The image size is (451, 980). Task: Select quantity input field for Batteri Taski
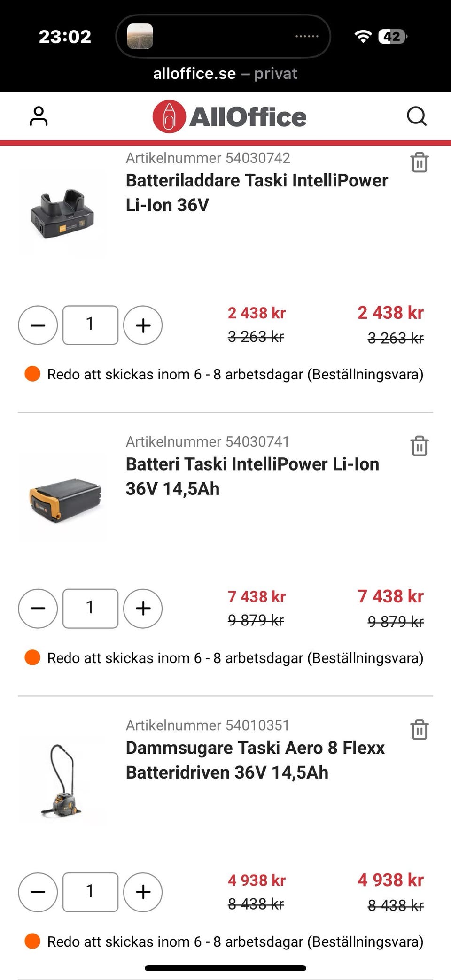91,609
